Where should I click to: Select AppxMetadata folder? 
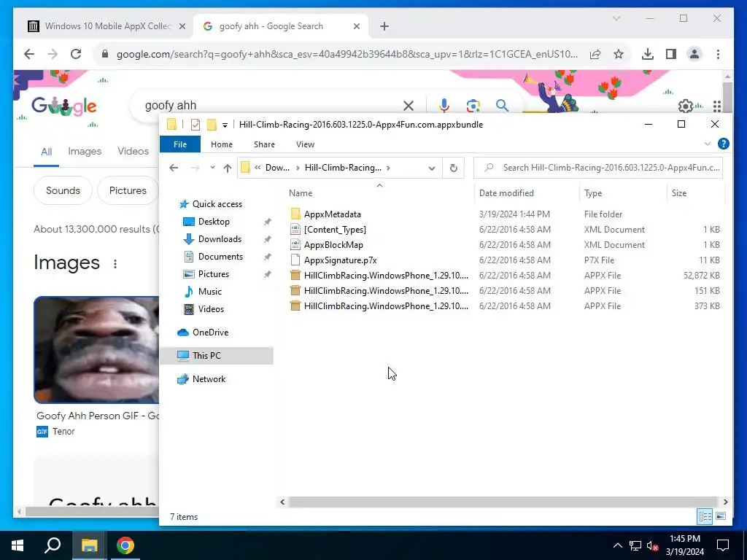(333, 214)
